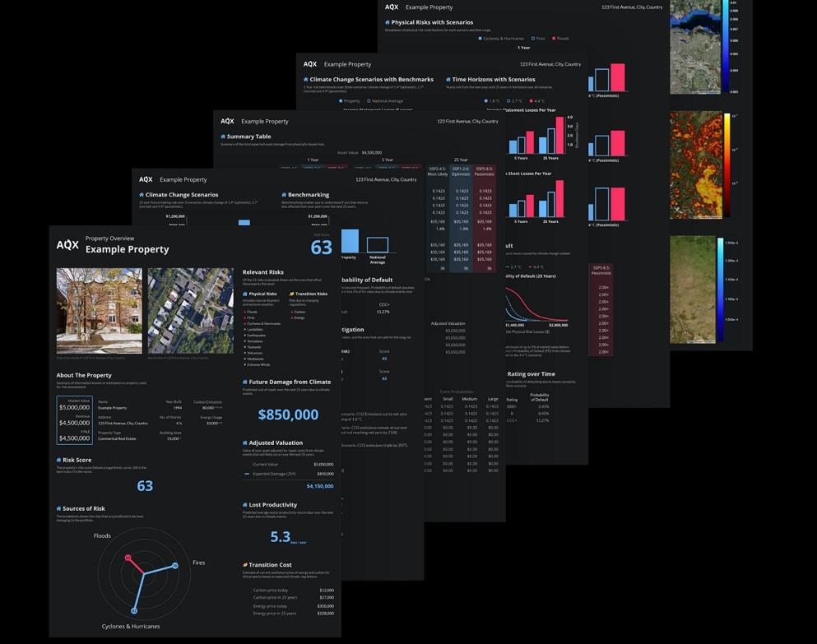Click the Example Property title on Property Overview
Screen dimensions: 817x644
(128, 249)
